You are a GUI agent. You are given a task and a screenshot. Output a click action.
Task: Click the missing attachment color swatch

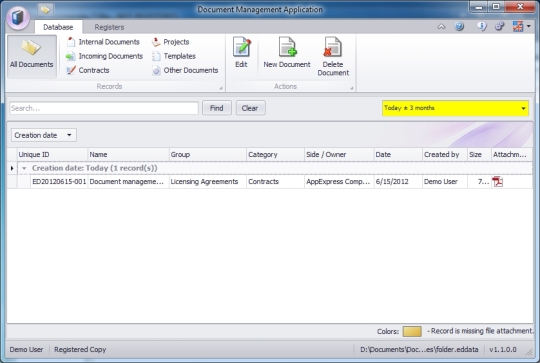tap(412, 331)
